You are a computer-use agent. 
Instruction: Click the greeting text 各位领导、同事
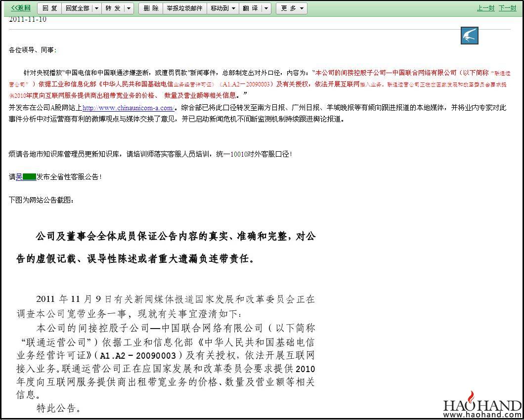pos(33,50)
